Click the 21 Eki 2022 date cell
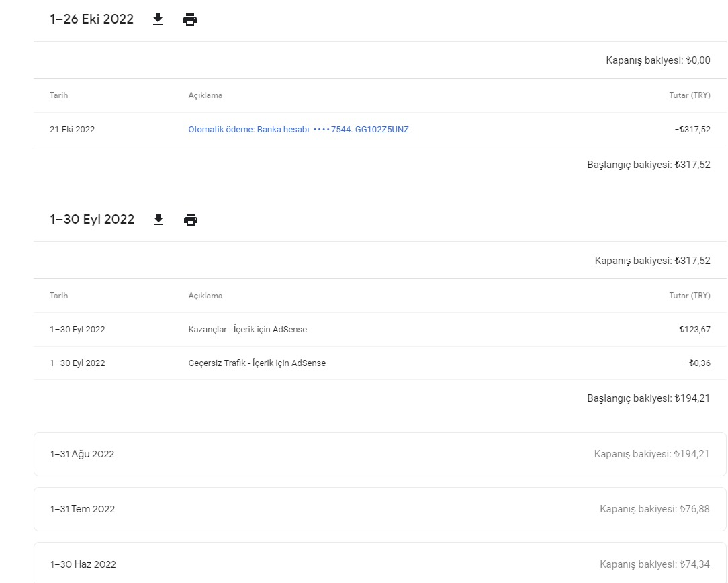The width and height of the screenshot is (728, 583). tap(72, 130)
